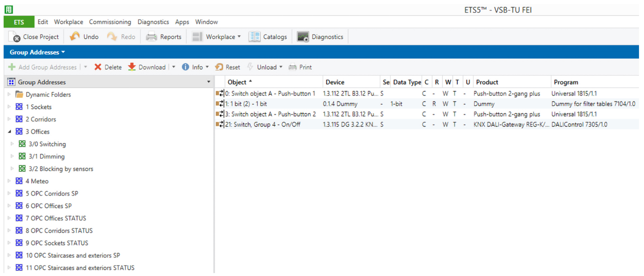Open Reports via printer icon
The image size is (644, 276).
point(151,37)
